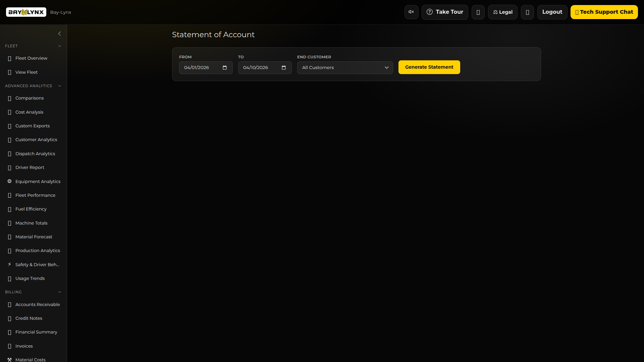Toggle the sound mute icon
Viewport: 644px width, 362px height.
click(x=411, y=12)
